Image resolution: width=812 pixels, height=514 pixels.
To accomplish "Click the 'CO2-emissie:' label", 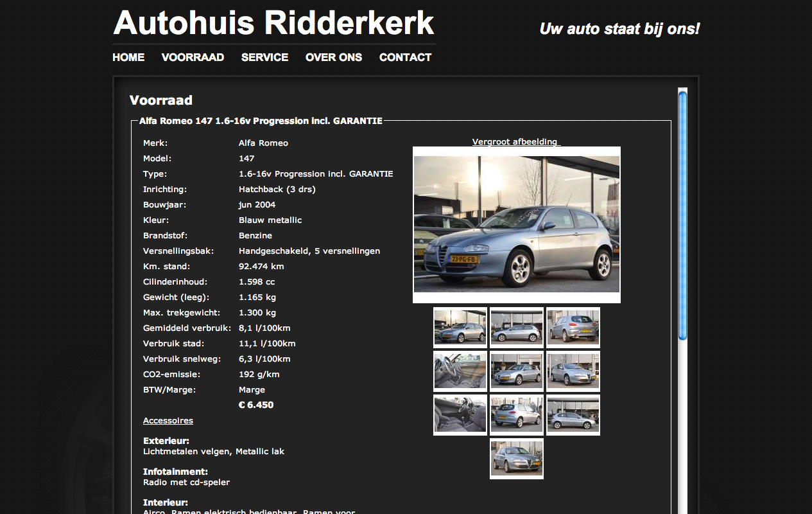I will click(172, 375).
